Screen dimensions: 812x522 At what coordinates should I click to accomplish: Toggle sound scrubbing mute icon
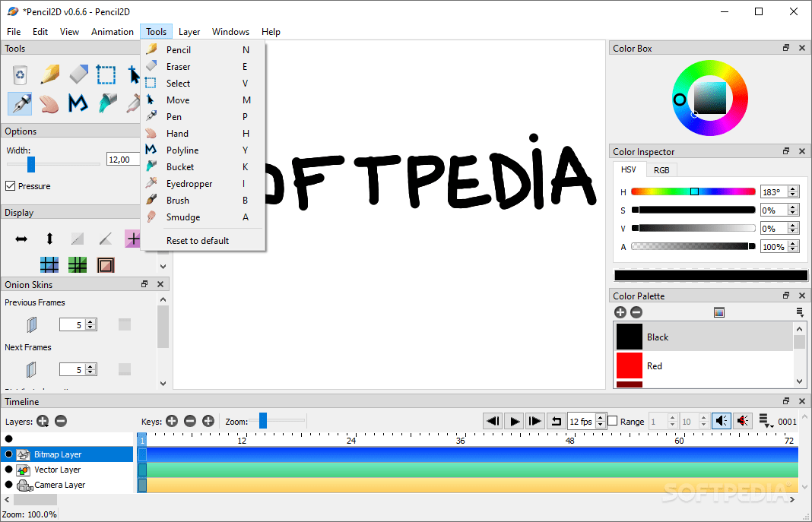tap(743, 421)
